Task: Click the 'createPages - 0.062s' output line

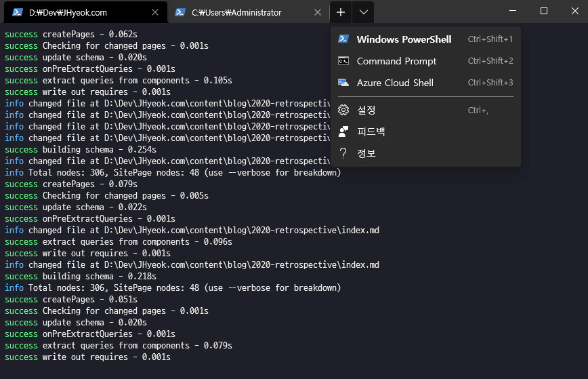Action: [71, 34]
